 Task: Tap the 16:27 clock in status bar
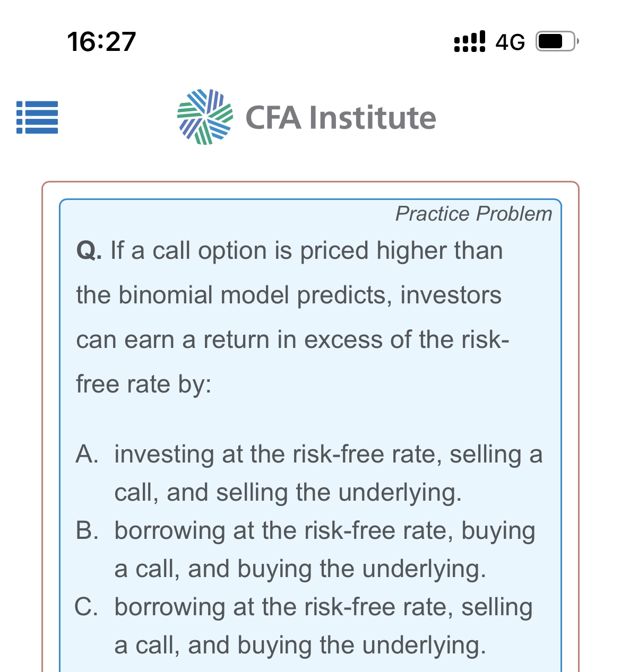click(x=102, y=41)
